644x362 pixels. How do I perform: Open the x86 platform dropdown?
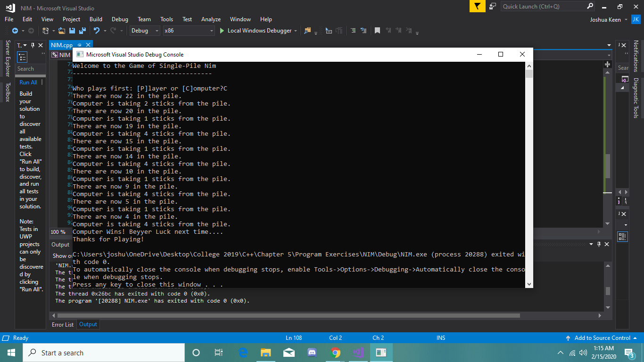pos(189,30)
